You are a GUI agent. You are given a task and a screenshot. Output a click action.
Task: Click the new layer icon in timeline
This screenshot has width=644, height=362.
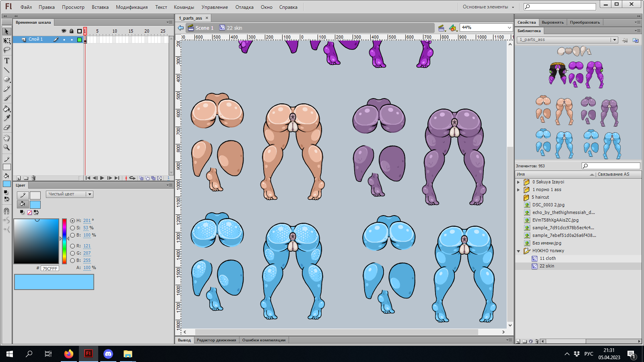(19, 178)
